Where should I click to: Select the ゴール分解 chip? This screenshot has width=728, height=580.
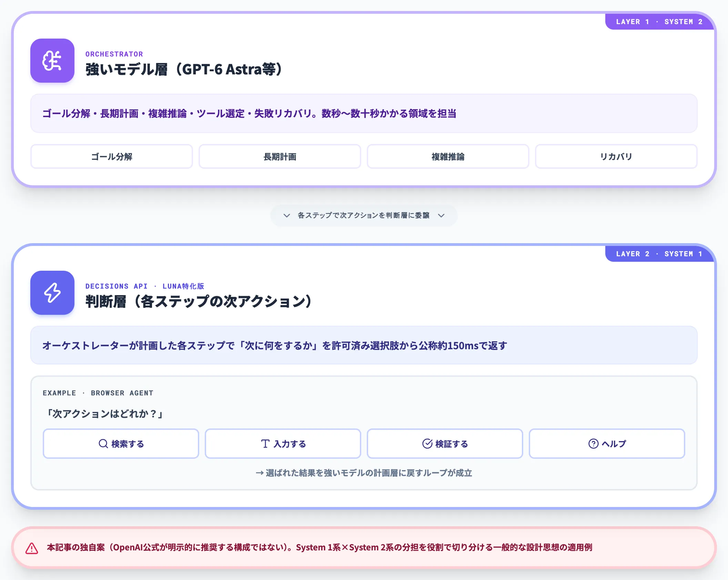112,157
